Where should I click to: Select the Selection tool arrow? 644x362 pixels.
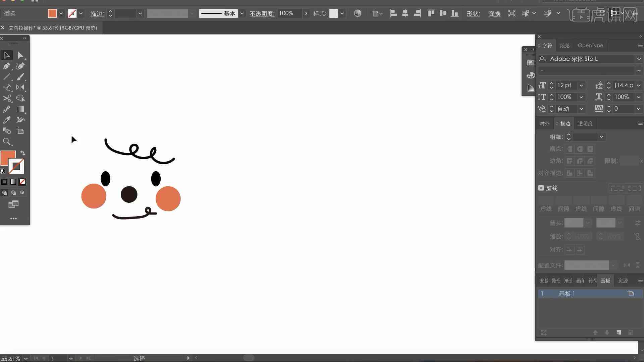7,55
